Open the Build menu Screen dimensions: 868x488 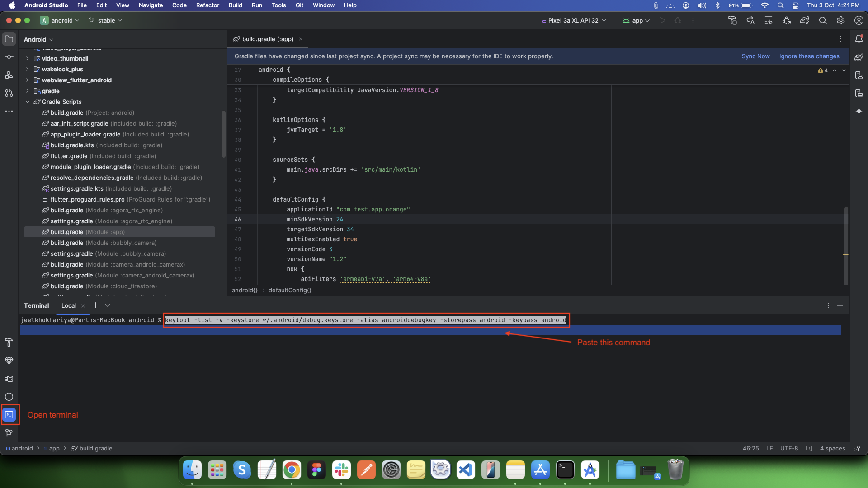tap(235, 5)
